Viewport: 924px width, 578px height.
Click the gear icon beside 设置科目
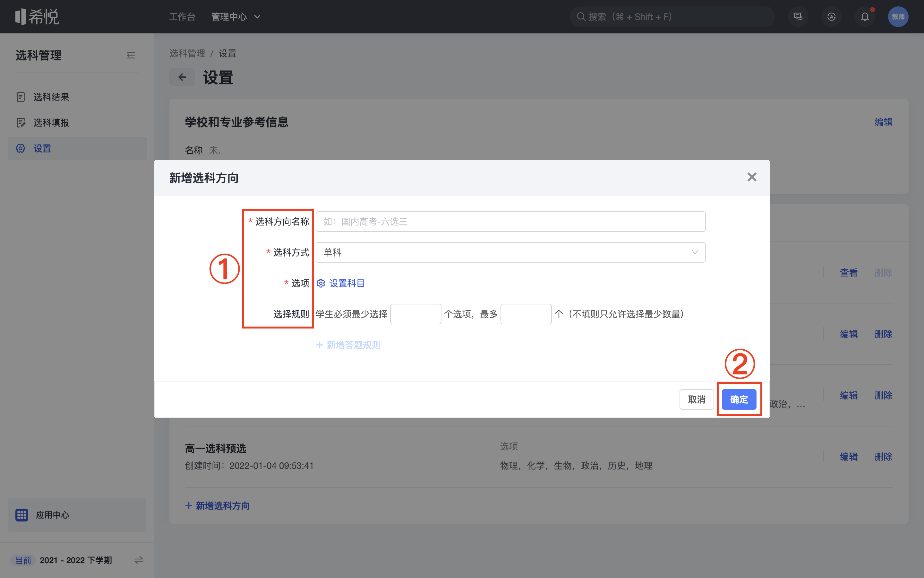(321, 283)
